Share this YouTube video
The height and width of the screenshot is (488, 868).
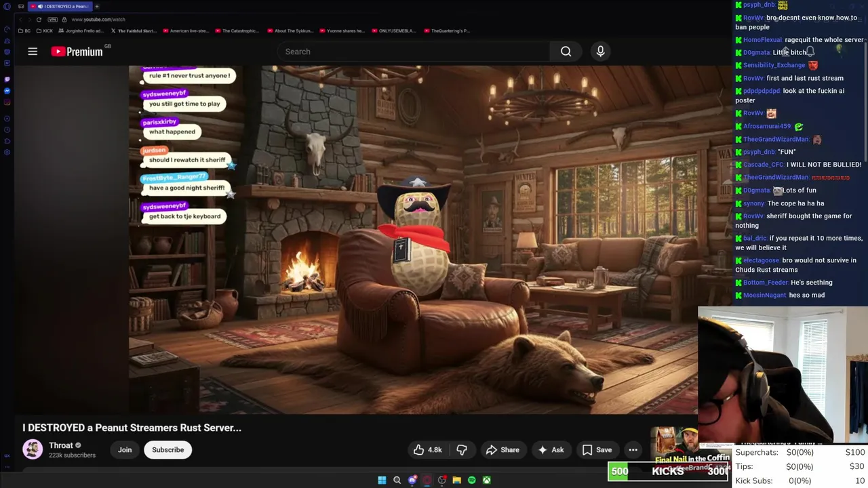click(502, 450)
